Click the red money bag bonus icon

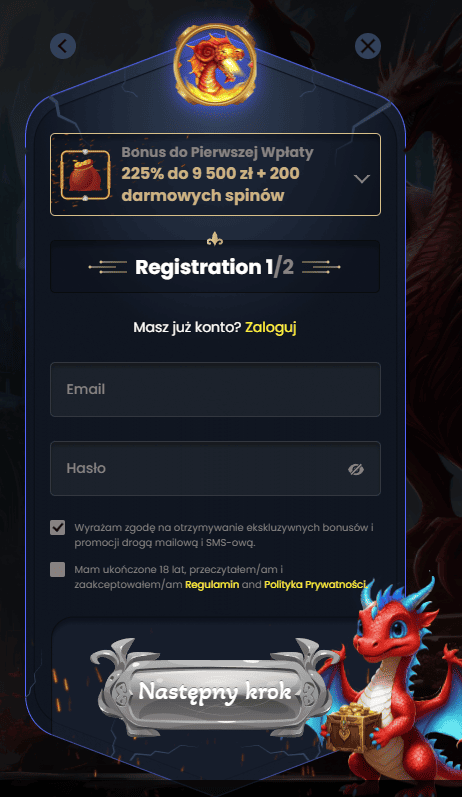pyautogui.click(x=85, y=175)
